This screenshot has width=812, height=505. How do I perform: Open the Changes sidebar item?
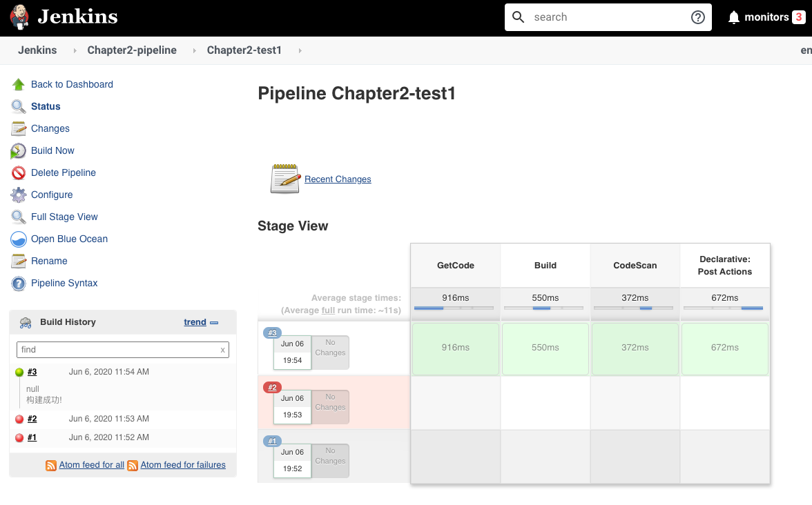tap(50, 128)
